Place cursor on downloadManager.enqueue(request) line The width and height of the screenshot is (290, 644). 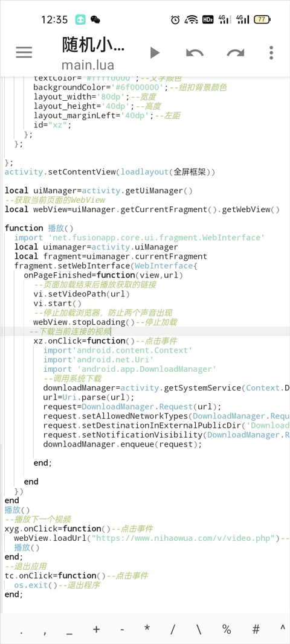click(123, 444)
